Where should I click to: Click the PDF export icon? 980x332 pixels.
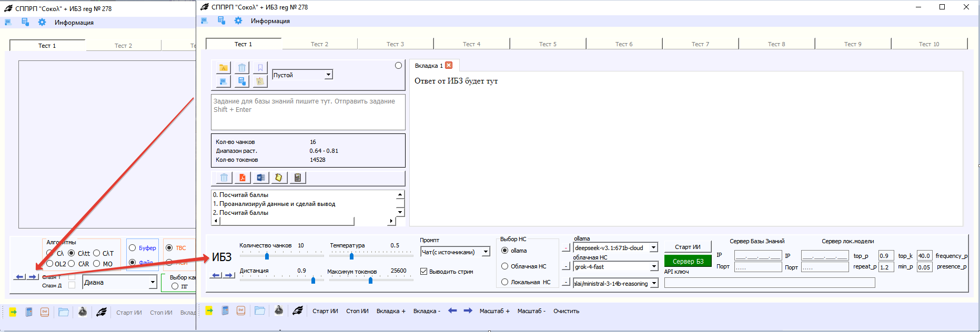click(243, 178)
